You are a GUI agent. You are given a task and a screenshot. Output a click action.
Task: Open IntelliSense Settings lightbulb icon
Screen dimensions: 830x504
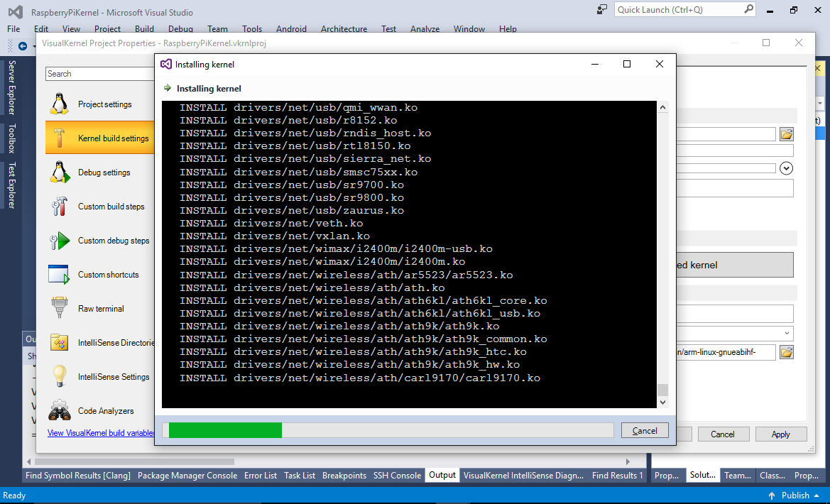[60, 376]
